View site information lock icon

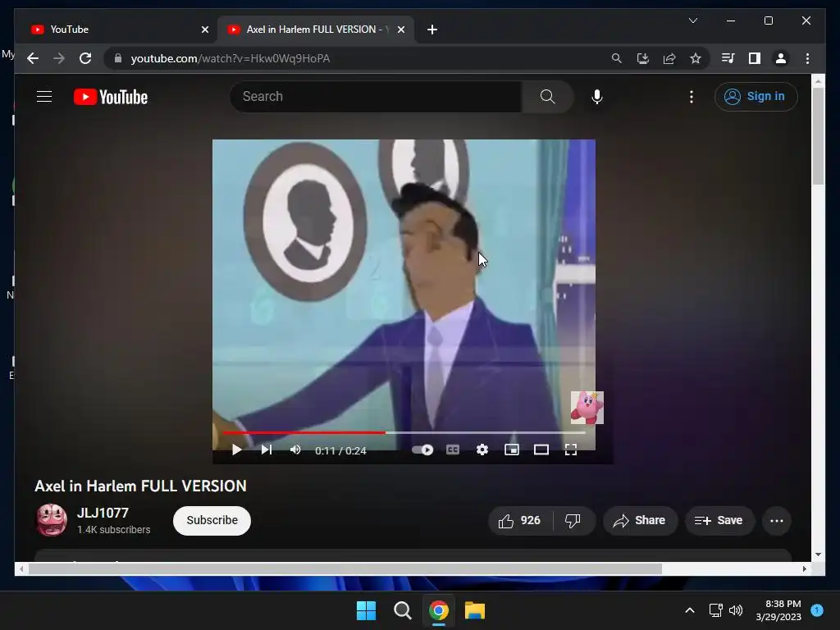118,58
